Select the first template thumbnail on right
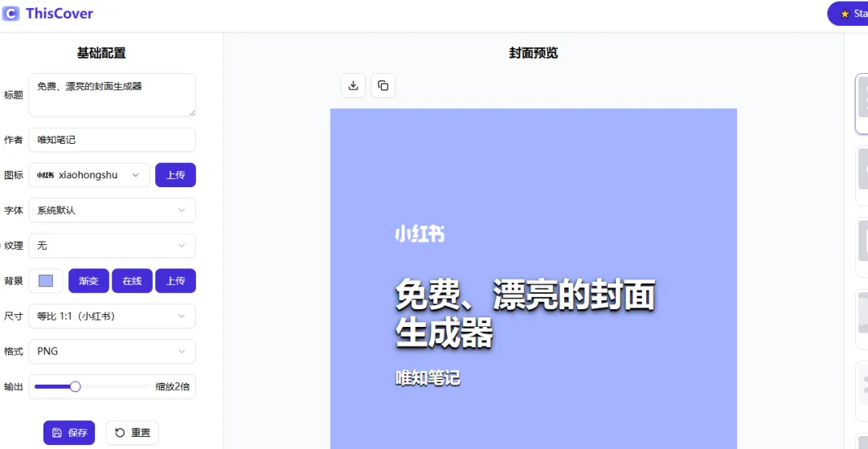 (862, 104)
